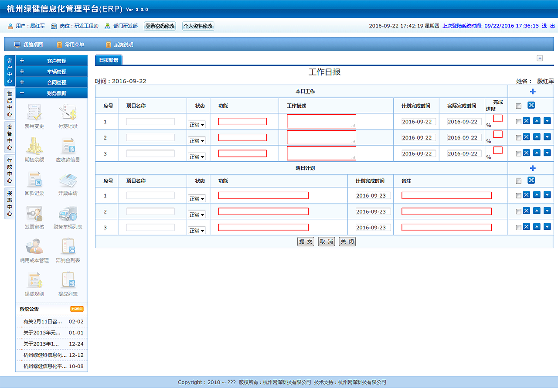Move row 3 of 明日计划 up
This screenshot has width=558, height=392.
tap(537, 226)
